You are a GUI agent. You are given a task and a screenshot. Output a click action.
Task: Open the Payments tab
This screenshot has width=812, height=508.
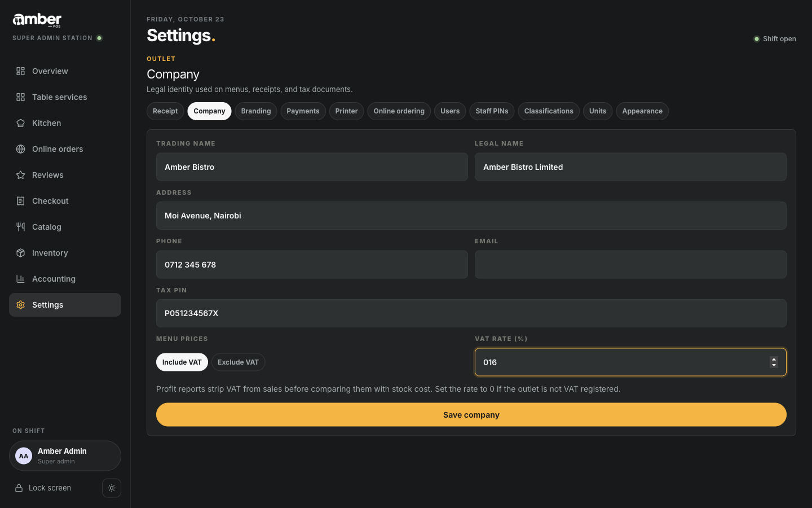[x=303, y=111]
